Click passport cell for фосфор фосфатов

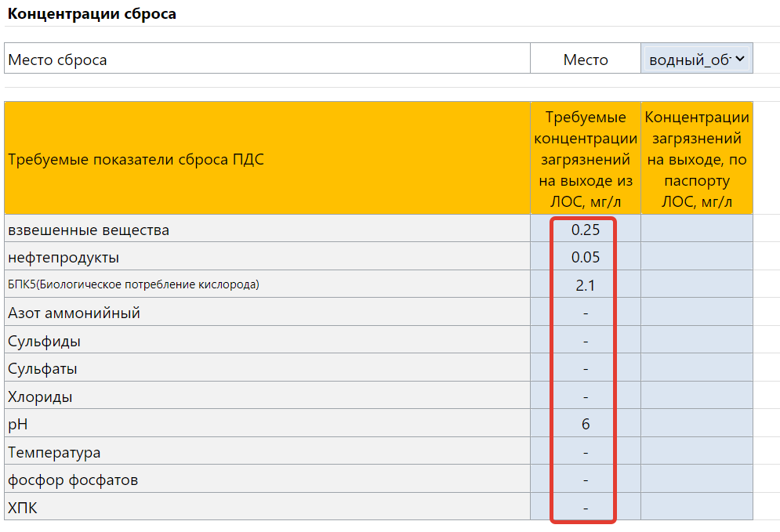click(x=696, y=480)
